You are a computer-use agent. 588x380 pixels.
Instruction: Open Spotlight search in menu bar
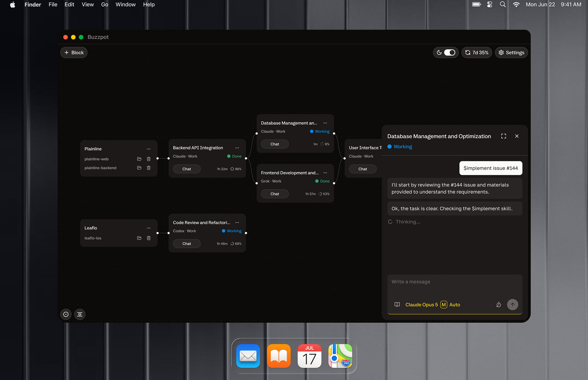pos(503,5)
